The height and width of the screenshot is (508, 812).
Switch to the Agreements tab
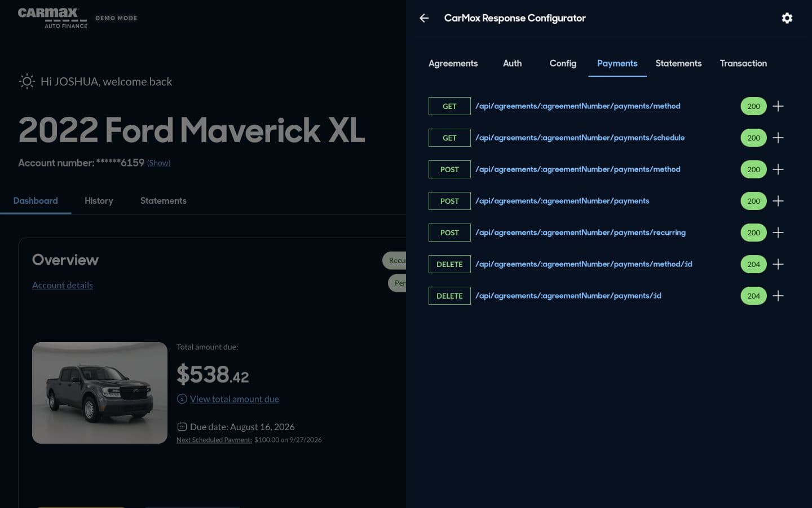(x=453, y=63)
